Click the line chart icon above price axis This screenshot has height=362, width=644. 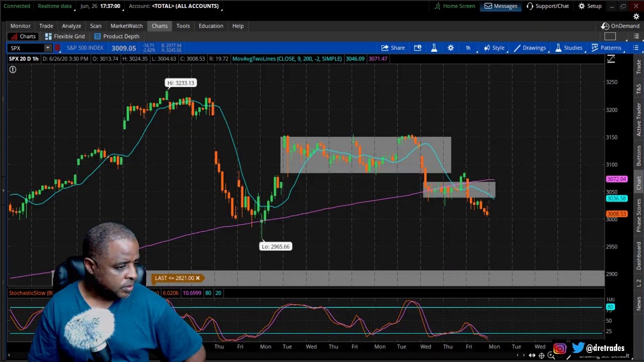[611, 59]
